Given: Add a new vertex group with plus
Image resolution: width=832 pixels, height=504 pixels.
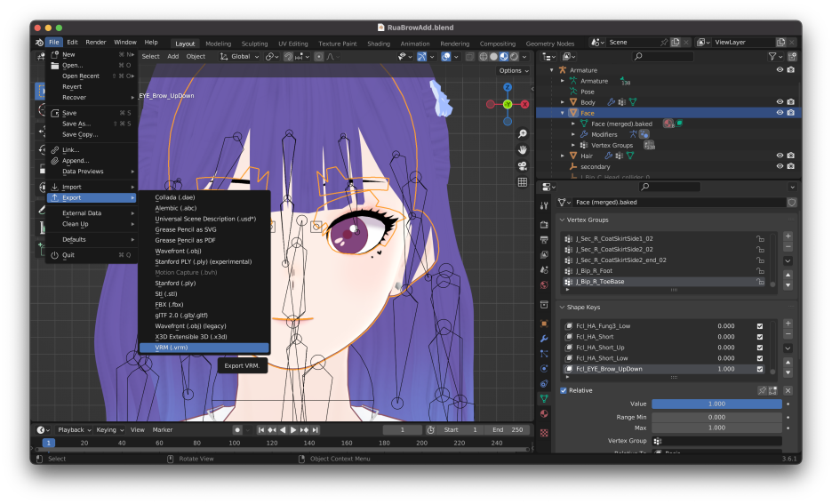Looking at the screenshot, I should point(788,236).
